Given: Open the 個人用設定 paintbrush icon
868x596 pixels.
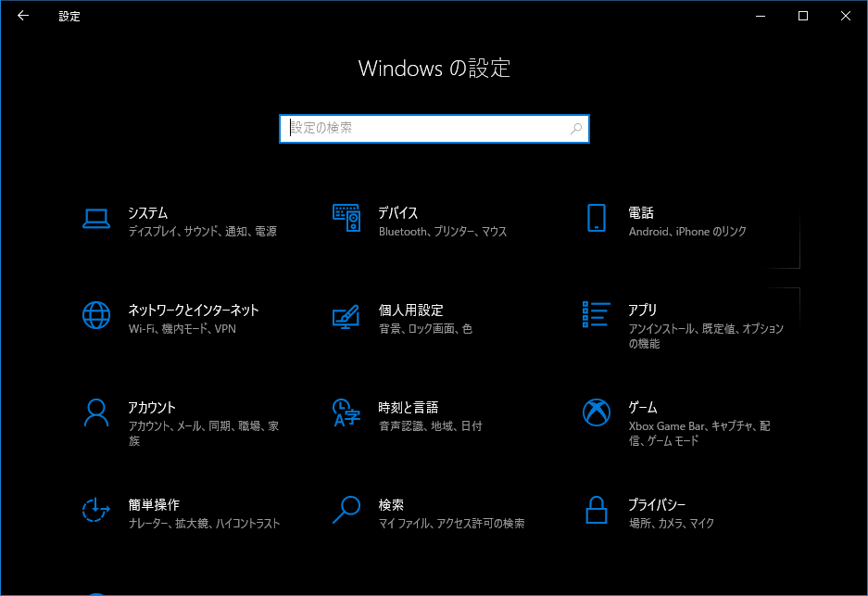Looking at the screenshot, I should coord(346,316).
